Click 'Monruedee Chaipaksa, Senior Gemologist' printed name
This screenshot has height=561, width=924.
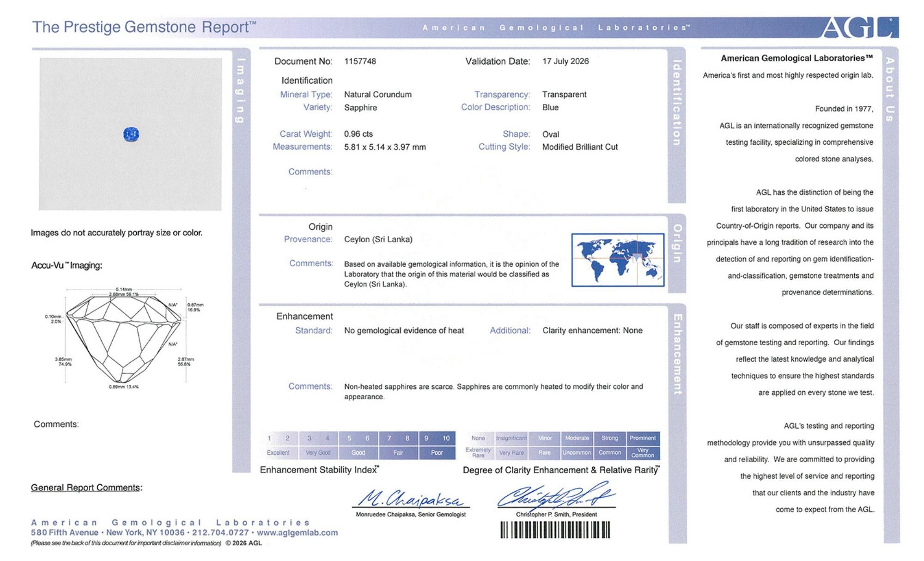click(x=411, y=514)
